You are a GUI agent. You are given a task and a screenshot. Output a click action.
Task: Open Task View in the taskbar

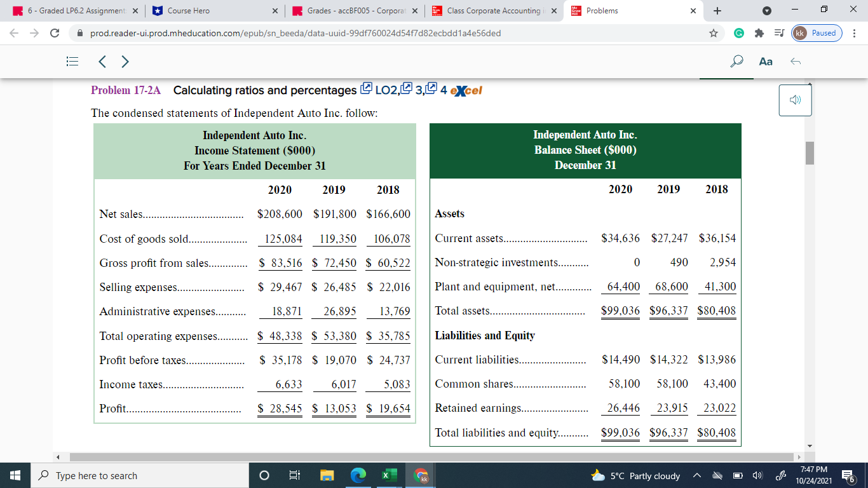coord(295,475)
